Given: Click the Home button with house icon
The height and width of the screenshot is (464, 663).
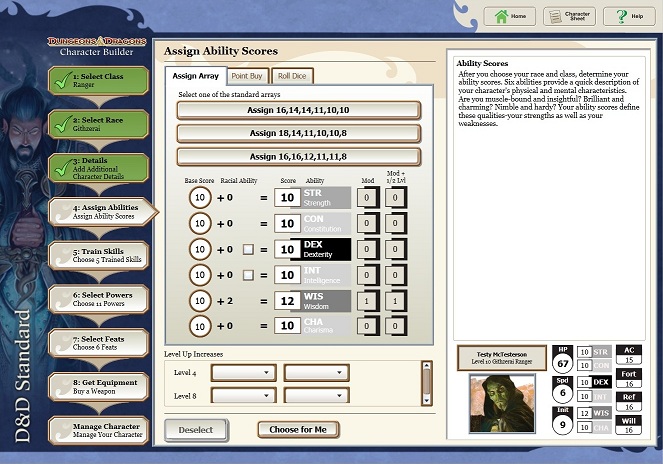Looking at the screenshot, I should (x=510, y=16).
